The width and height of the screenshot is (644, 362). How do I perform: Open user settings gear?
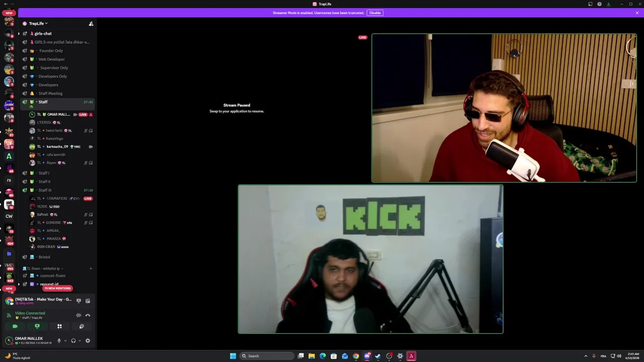point(88,341)
